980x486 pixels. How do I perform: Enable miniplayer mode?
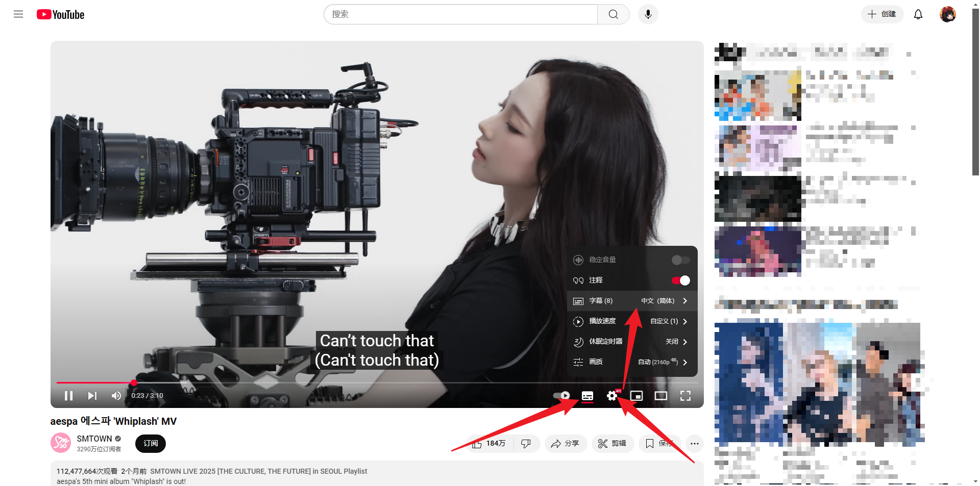pyautogui.click(x=636, y=396)
